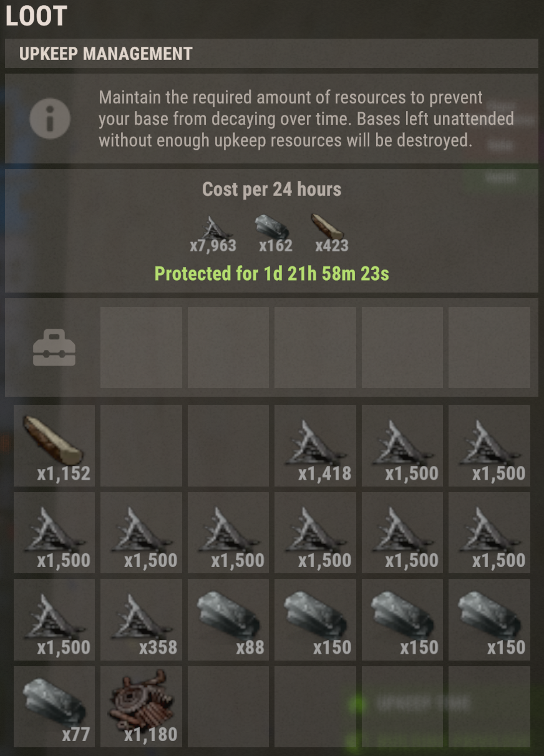Select the metal fragments stack of 77
544x756 pixels.
(x=54, y=707)
